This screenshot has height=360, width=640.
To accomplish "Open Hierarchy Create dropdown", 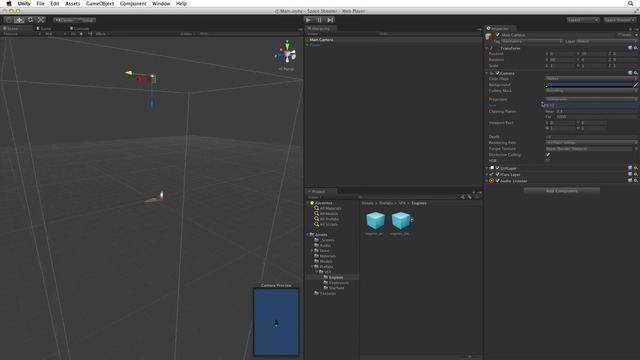I will point(315,34).
